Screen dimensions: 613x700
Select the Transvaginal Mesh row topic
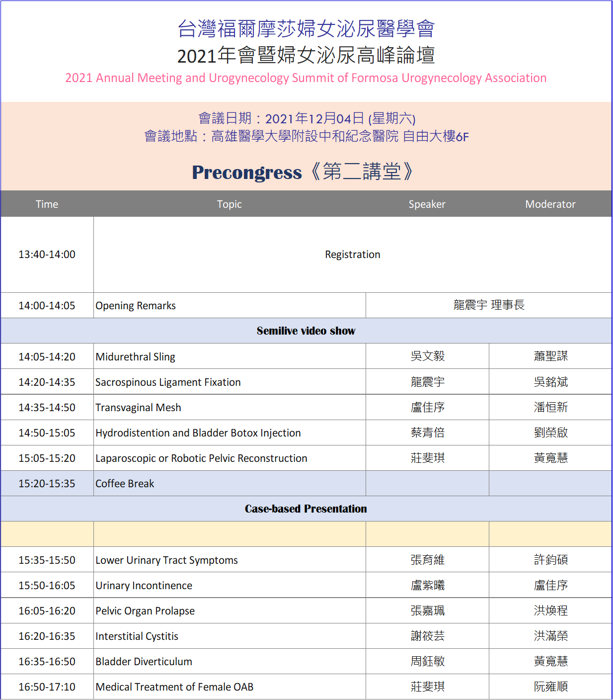138,408
